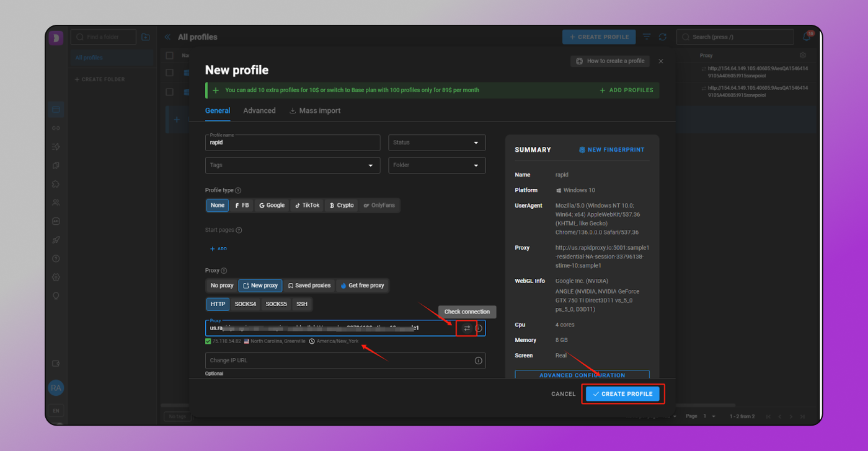Open the filter icon in the top bar
The image size is (868, 451).
(647, 37)
